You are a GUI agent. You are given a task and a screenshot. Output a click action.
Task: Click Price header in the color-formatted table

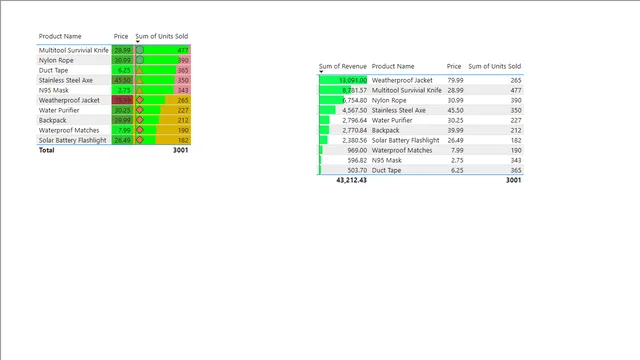tap(120, 36)
